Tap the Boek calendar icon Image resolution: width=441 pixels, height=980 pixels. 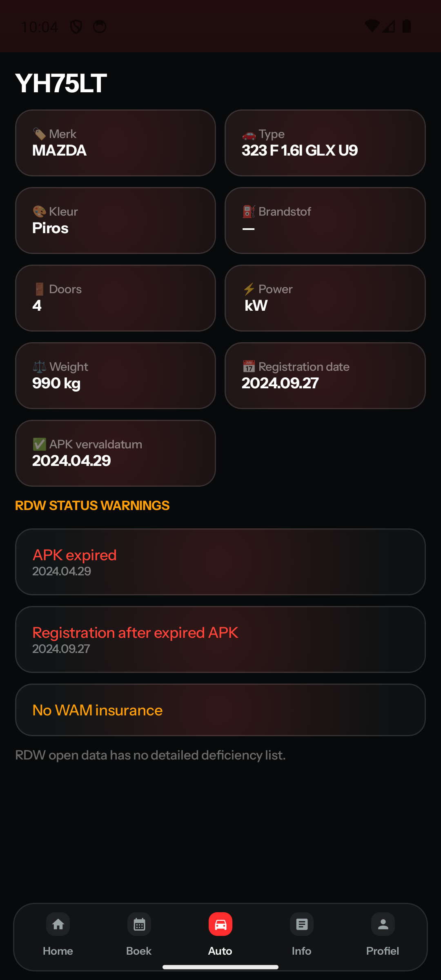pyautogui.click(x=139, y=924)
